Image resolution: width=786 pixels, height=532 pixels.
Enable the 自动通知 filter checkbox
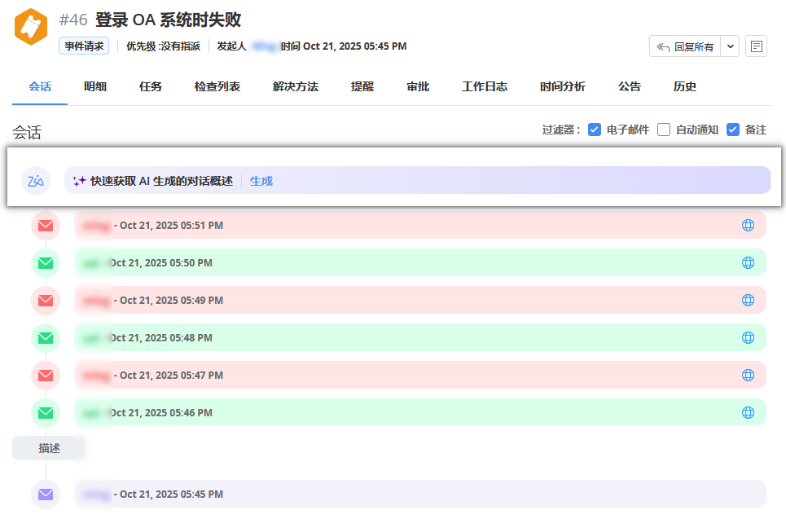point(664,130)
